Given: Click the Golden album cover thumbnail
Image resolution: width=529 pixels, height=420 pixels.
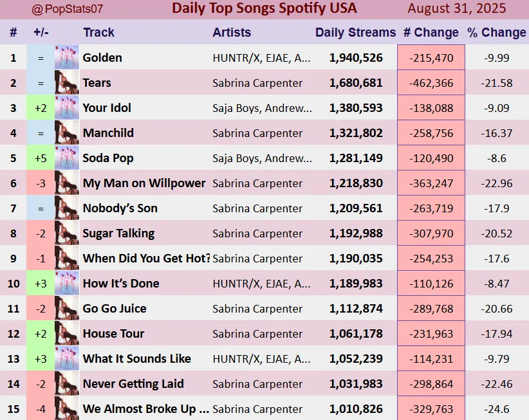Looking at the screenshot, I should pyautogui.click(x=67, y=57).
